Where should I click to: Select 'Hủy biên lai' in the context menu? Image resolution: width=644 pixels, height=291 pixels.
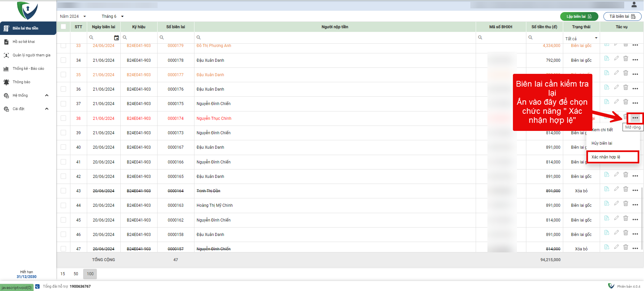602,143
